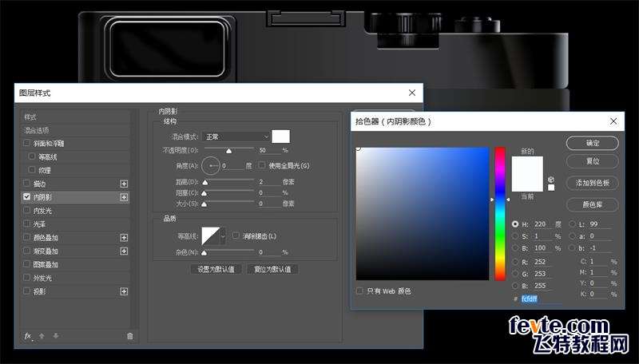Select the R red radio button
The image size is (639, 364).
click(515, 261)
